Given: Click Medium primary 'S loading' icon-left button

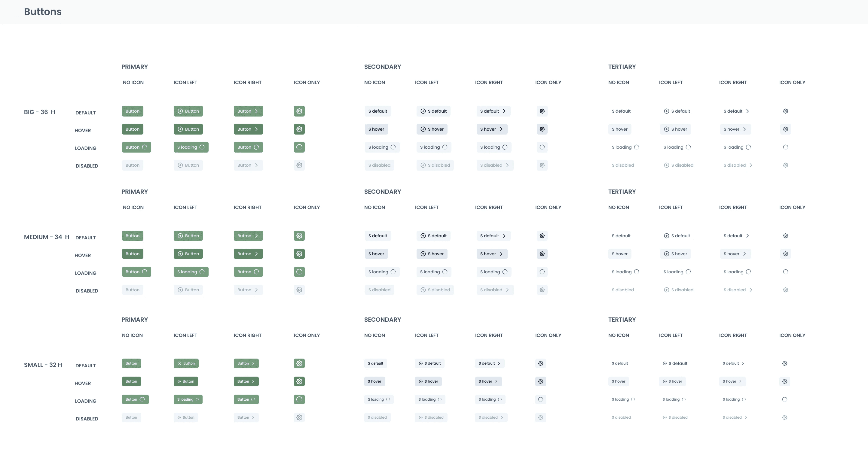Looking at the screenshot, I should click(191, 272).
